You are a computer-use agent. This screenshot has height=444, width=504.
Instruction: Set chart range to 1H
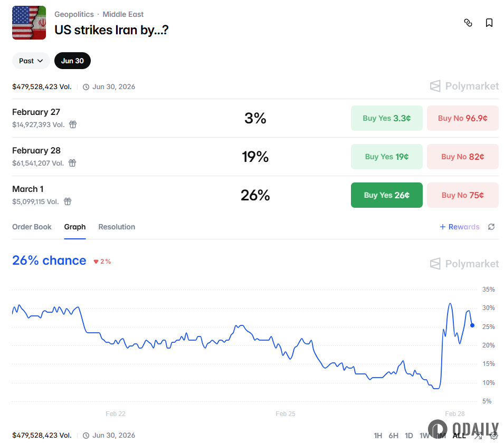(x=378, y=436)
